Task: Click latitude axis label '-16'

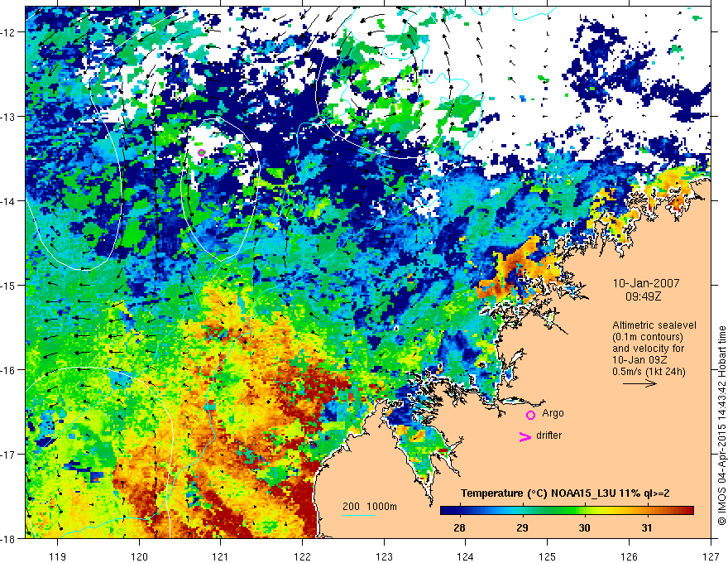Action: (x=9, y=370)
